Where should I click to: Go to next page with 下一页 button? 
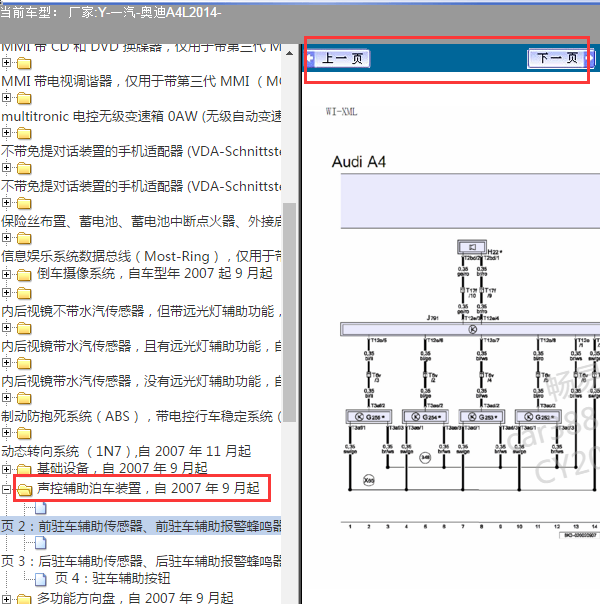click(x=561, y=59)
